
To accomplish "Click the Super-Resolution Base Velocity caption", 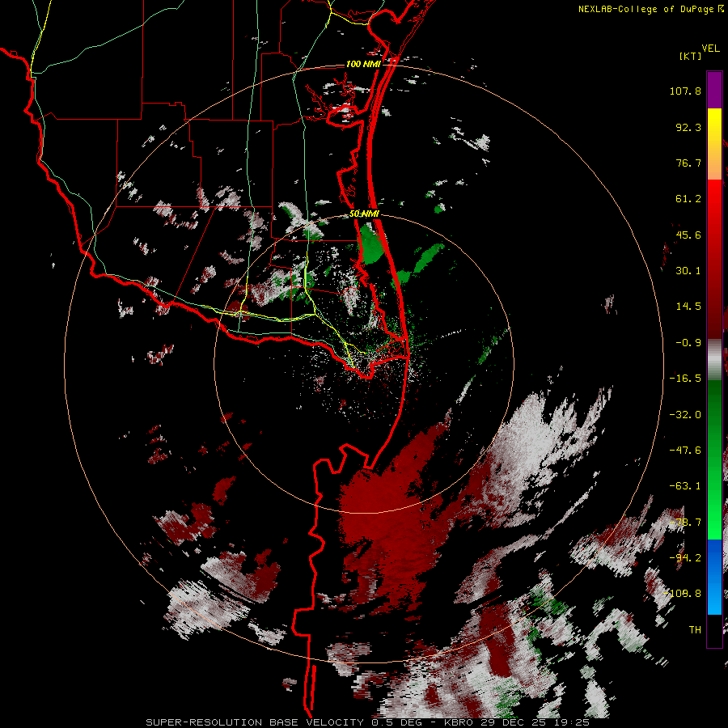I will coord(367,722).
